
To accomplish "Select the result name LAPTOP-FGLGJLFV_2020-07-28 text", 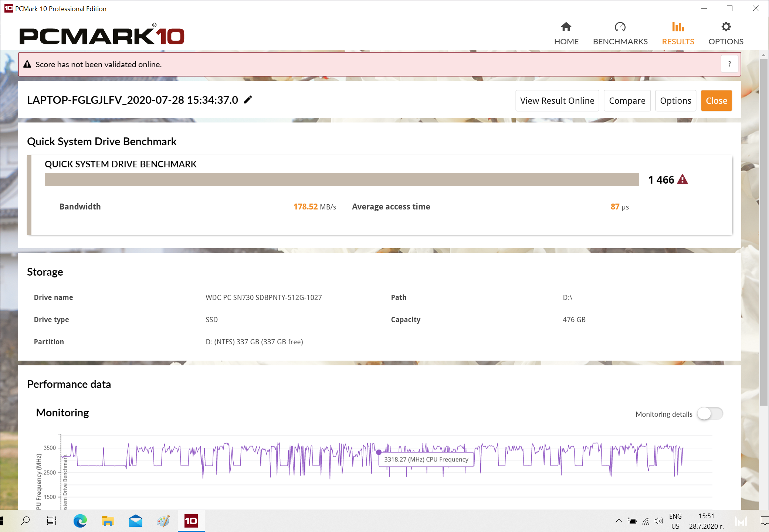I will pyautogui.click(x=132, y=100).
